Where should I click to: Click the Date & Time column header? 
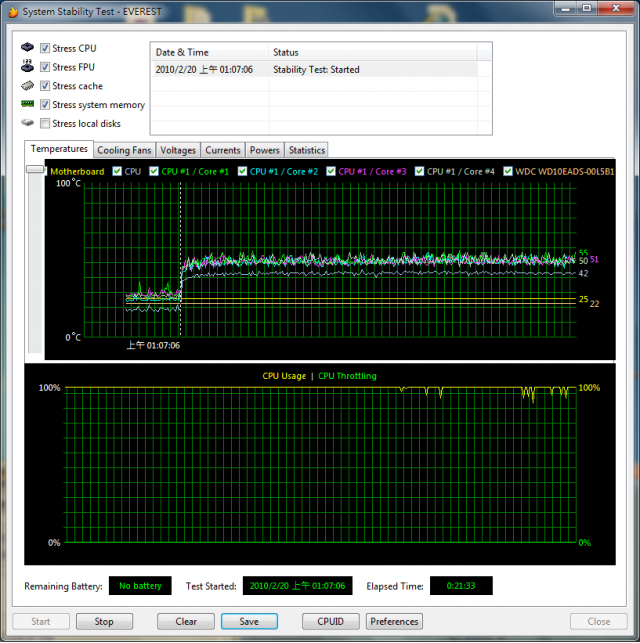[210, 52]
